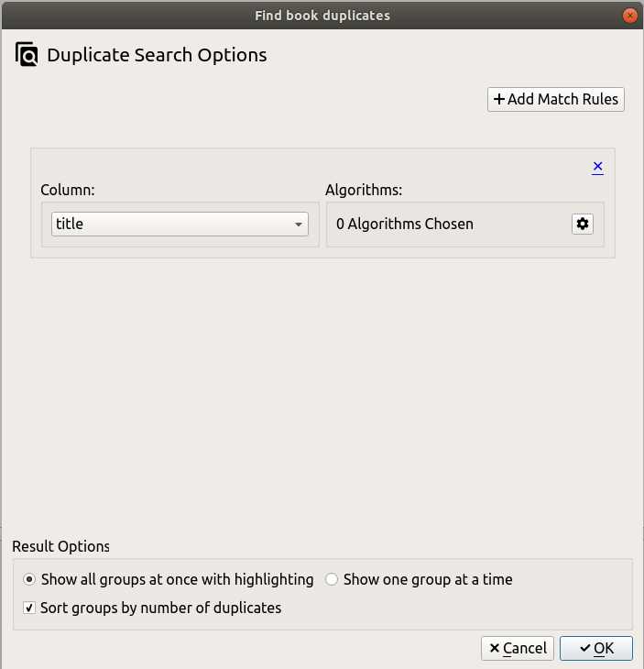Click the Column: label

tap(68, 191)
